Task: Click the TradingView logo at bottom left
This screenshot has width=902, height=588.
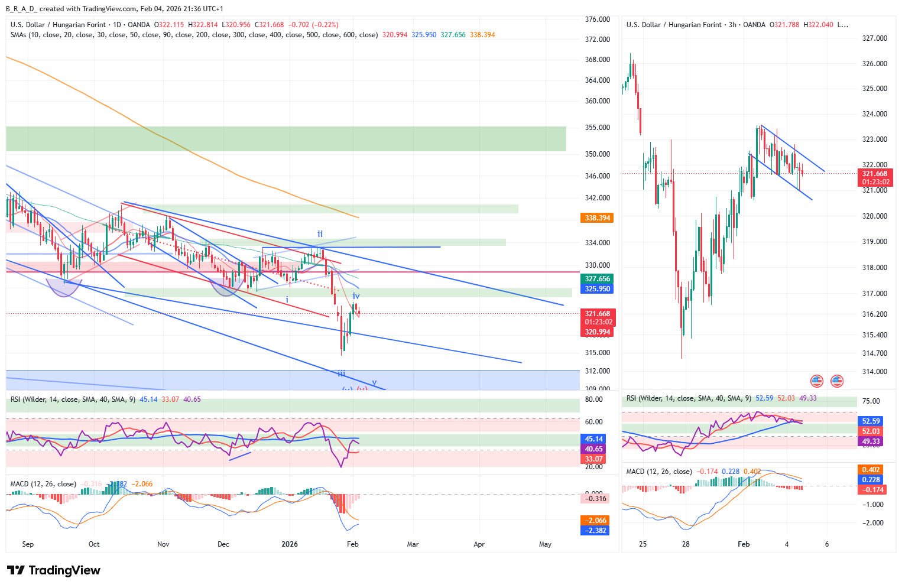Action: click(x=54, y=570)
